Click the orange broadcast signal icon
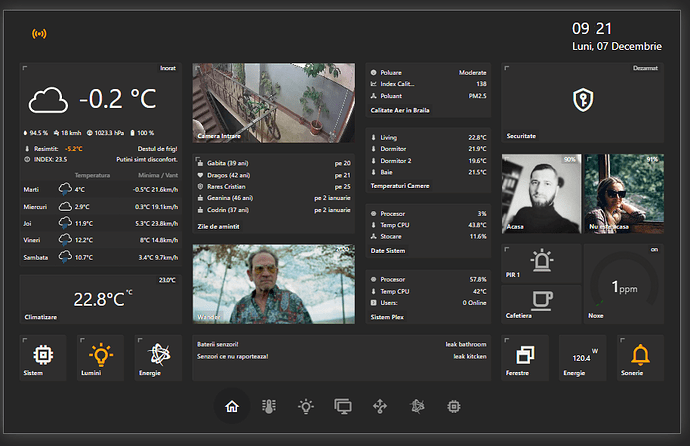Viewport: 690px width, 446px height. coord(40,34)
